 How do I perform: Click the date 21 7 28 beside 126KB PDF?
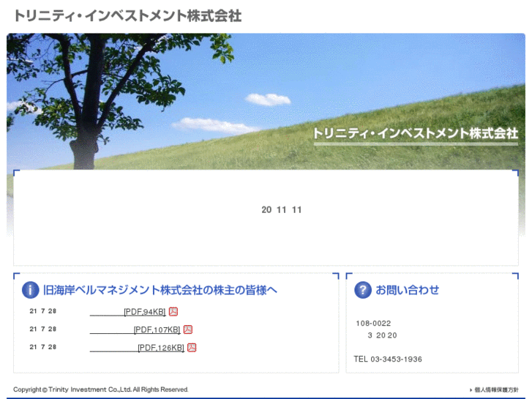pos(42,347)
